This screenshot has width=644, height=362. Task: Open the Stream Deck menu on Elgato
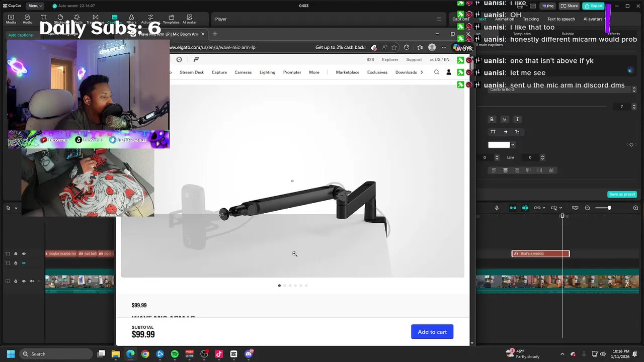pyautogui.click(x=192, y=72)
